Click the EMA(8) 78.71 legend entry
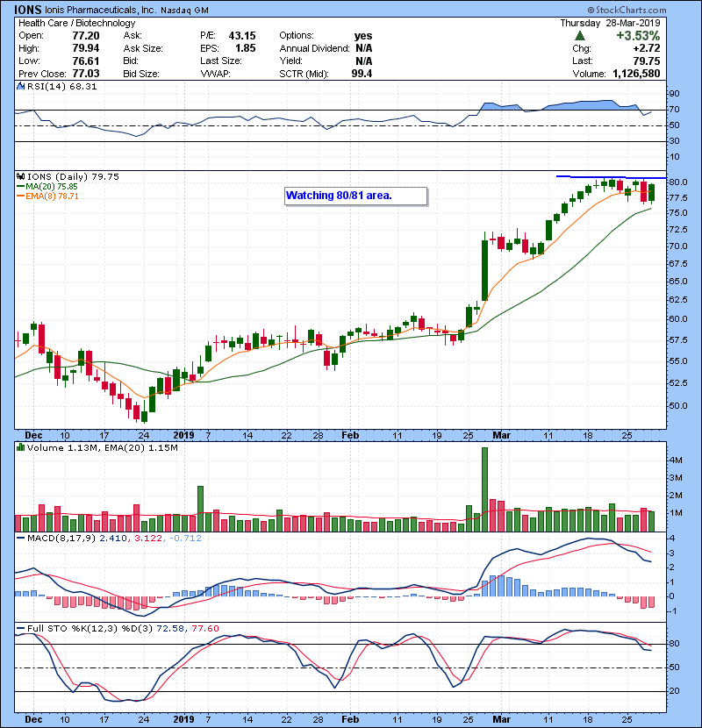702x728 pixels. tap(47, 196)
